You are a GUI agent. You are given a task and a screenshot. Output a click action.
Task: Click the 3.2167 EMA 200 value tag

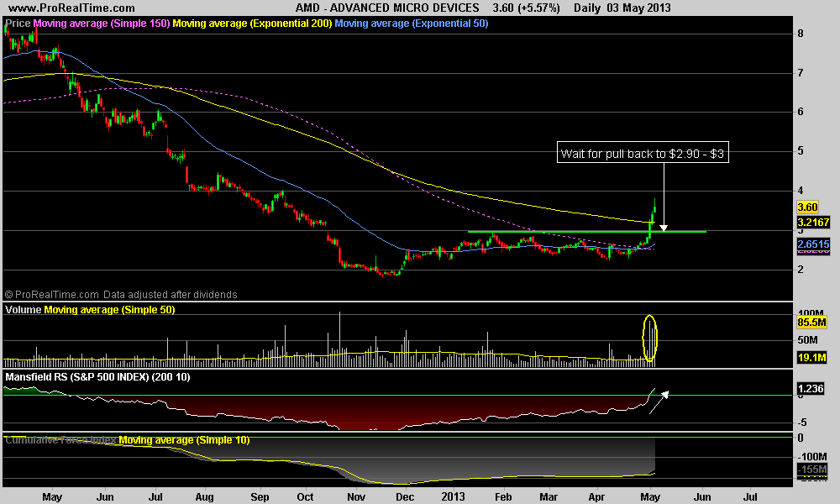coord(813,222)
